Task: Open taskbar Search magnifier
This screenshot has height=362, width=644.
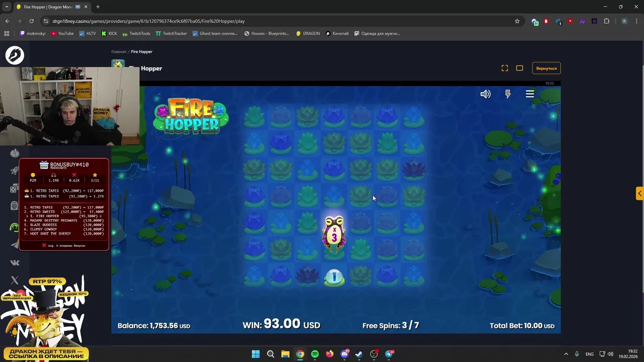Action: pos(270,354)
